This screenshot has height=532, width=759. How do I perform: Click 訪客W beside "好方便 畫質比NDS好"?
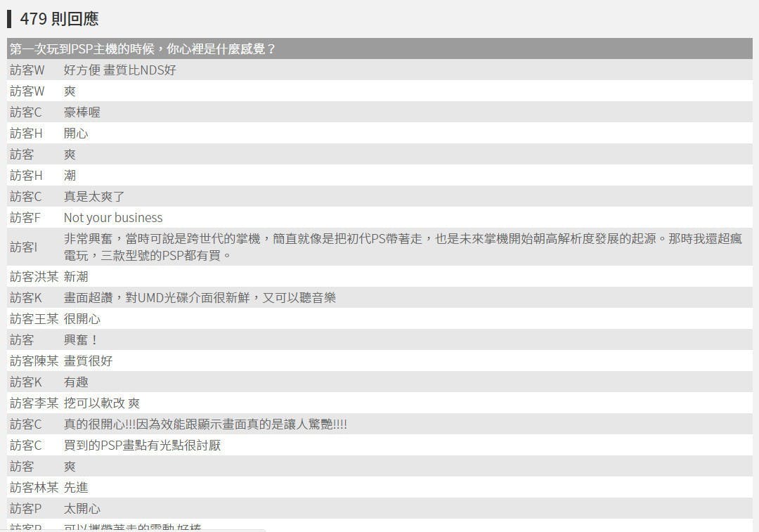[27, 70]
